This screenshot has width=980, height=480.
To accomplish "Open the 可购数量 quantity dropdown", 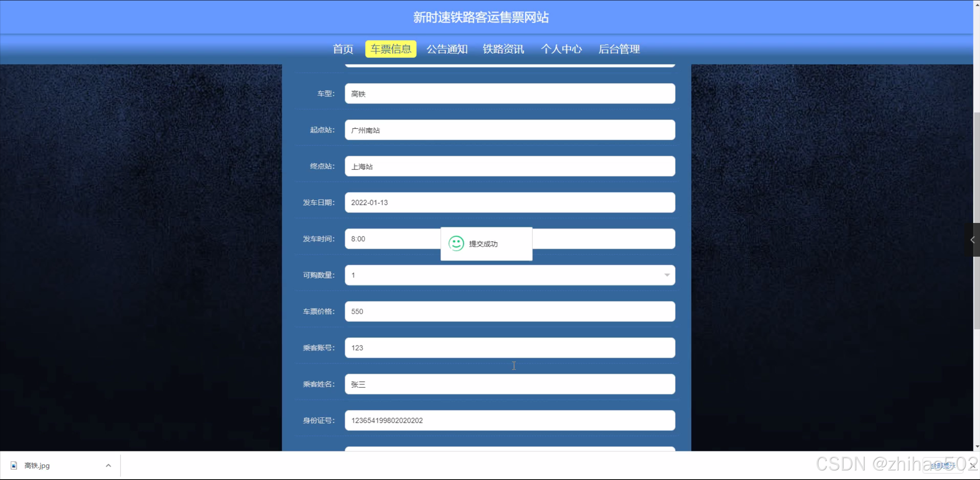I will (509, 275).
